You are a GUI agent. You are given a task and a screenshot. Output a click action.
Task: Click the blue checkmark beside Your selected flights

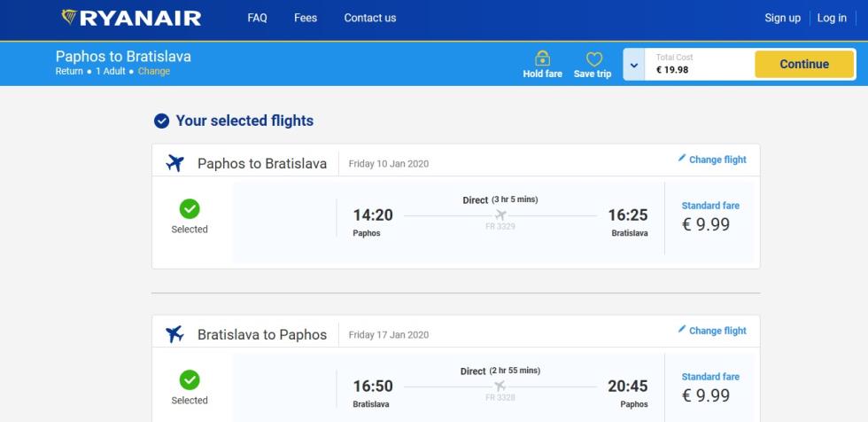click(161, 121)
